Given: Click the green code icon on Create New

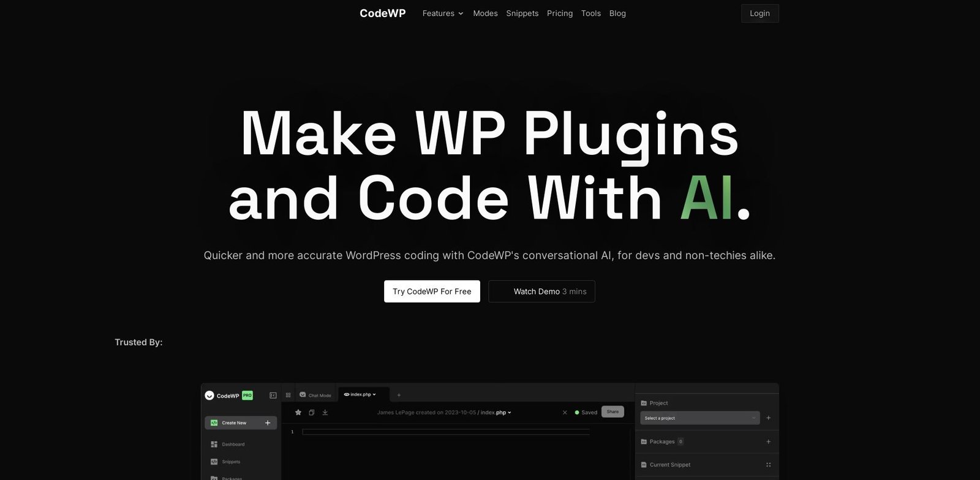Looking at the screenshot, I should click(214, 423).
